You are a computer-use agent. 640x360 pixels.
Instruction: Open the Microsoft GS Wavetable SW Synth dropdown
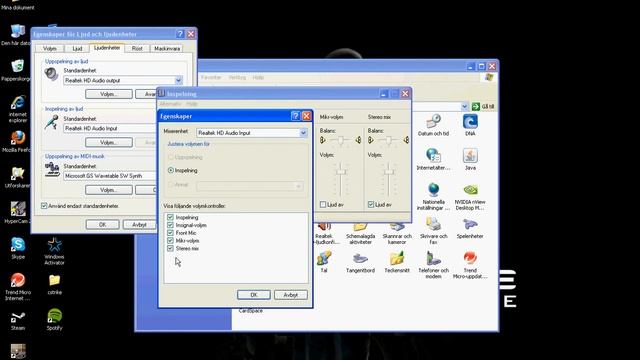(x=110, y=176)
